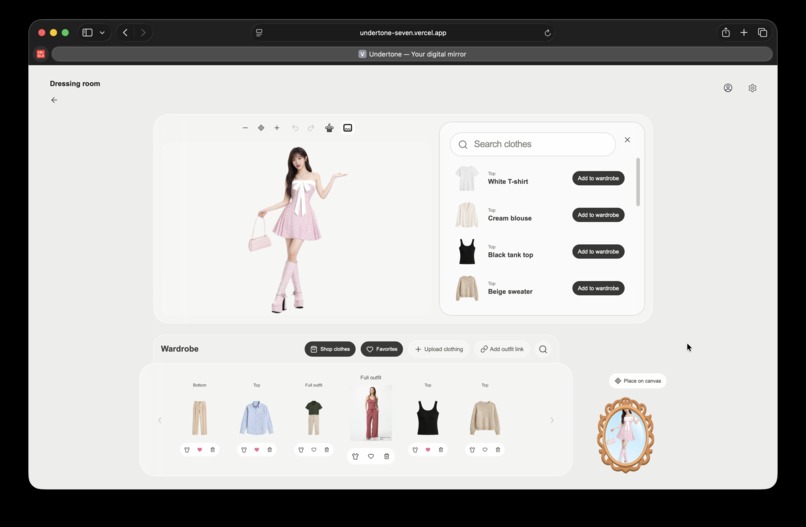Select the mirror-framed outfit thumbnail
The image size is (806, 527).
click(625, 435)
